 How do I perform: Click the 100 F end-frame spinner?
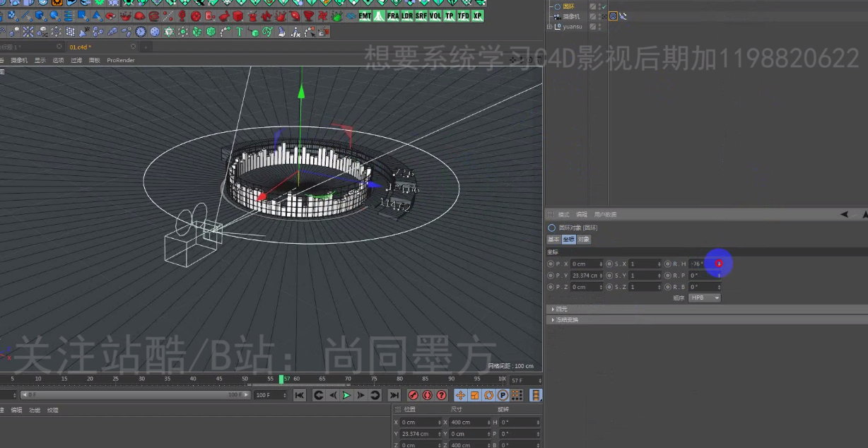[x=285, y=395]
